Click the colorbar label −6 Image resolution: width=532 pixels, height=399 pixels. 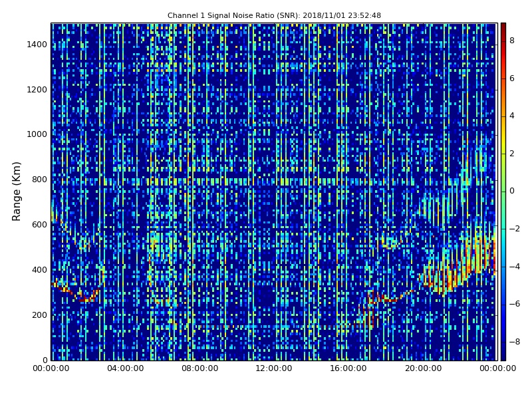coord(514,304)
